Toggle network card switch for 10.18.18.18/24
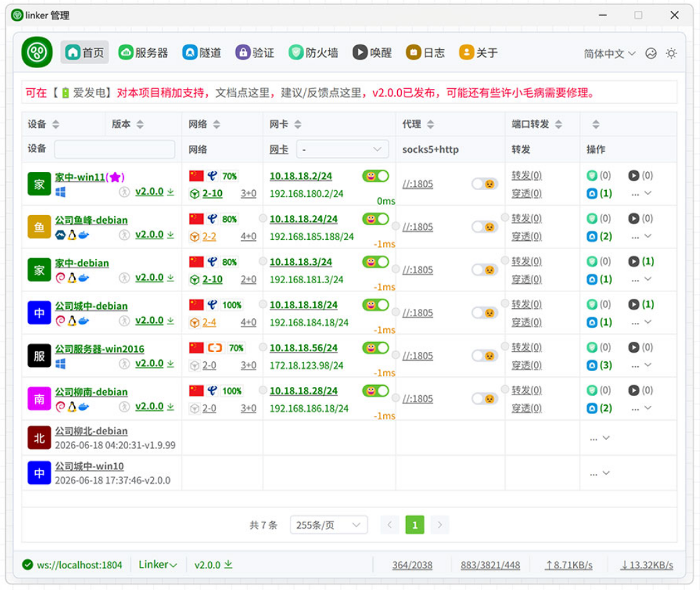The width and height of the screenshot is (700, 590). click(376, 305)
